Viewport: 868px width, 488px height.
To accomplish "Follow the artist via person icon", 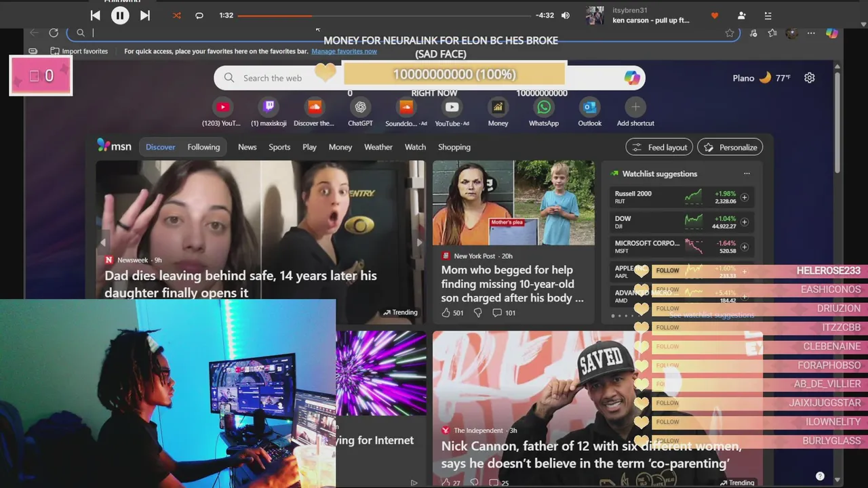I will click(x=741, y=16).
